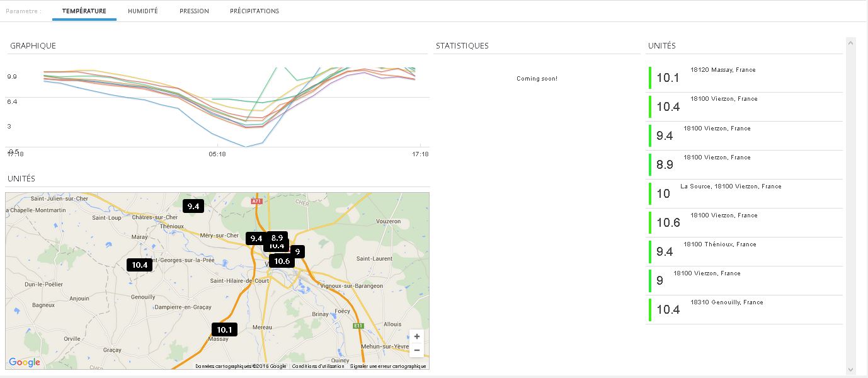Image resolution: width=868 pixels, height=378 pixels.
Task: Click the 9.4 marker near Châtres-sur-Cher
Action: pos(193,206)
